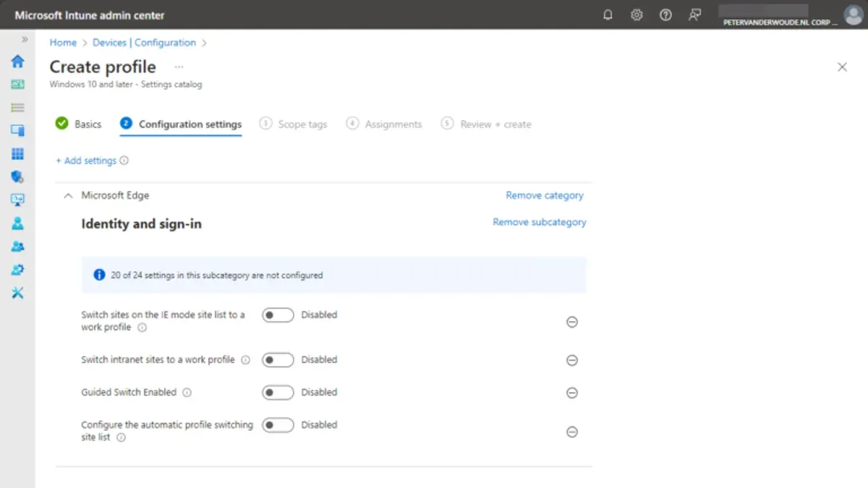
Task: Remove the automatic profile switching site list setting
Action: coord(571,432)
